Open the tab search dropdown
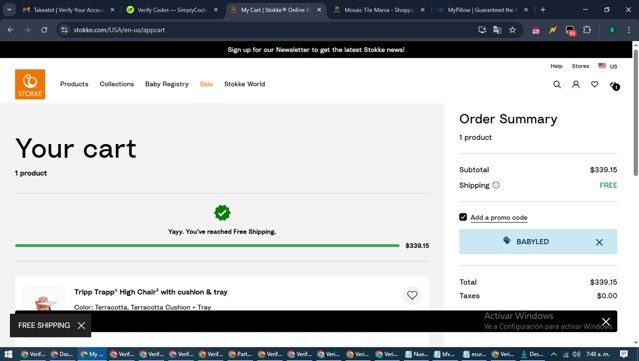 (x=9, y=9)
